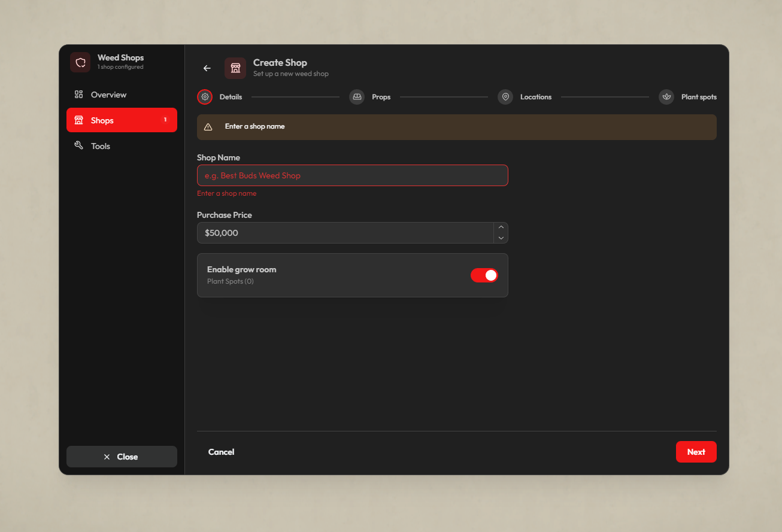782x532 pixels.
Task: Select the Plant spots step leaf icon
Action: 666,97
